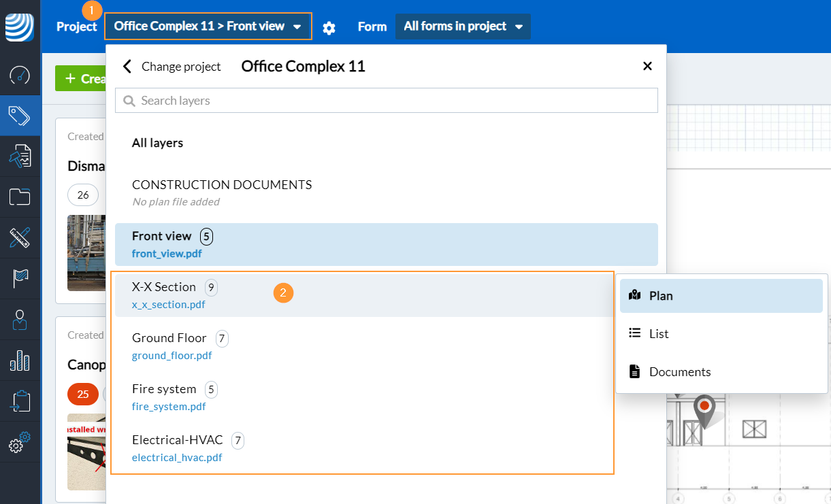Open the bar chart reports icon
Image resolution: width=831 pixels, height=504 pixels.
20,360
